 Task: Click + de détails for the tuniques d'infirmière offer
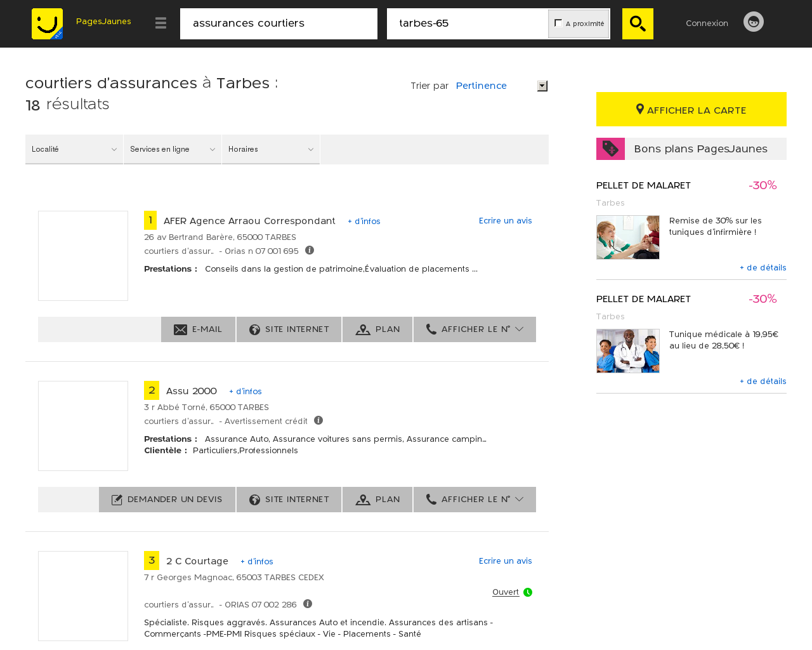point(763,267)
